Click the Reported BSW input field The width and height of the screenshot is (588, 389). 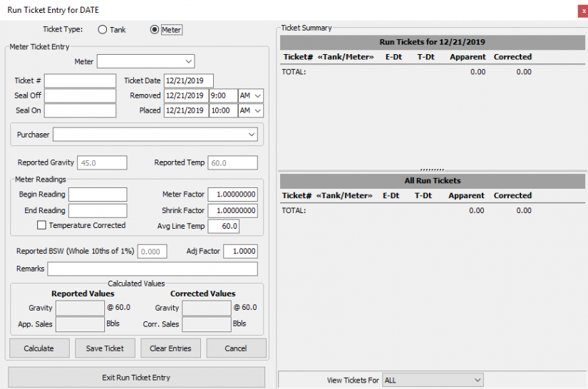153,251
